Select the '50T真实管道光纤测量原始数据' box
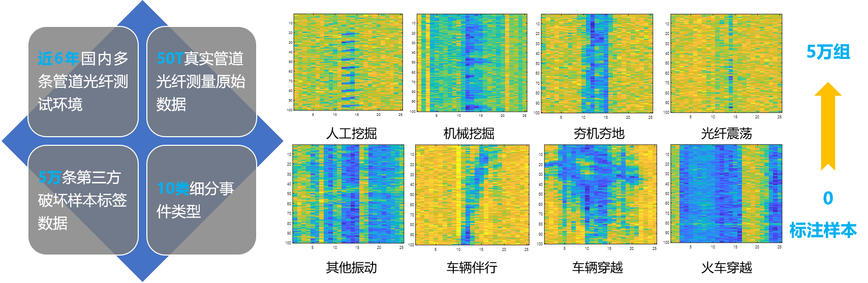The width and height of the screenshot is (868, 283). click(202, 81)
